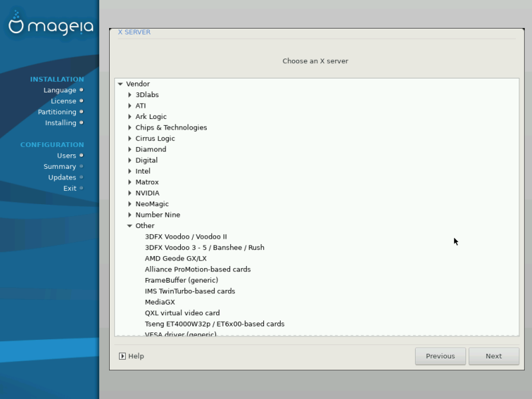Select the NeoMagic label
Screen dimensions: 532x399
click(152, 204)
